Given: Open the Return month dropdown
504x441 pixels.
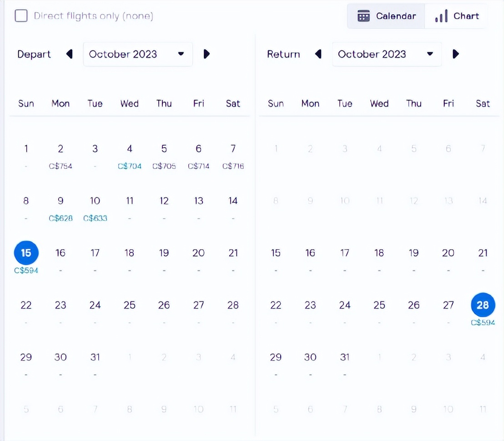Looking at the screenshot, I should point(386,54).
